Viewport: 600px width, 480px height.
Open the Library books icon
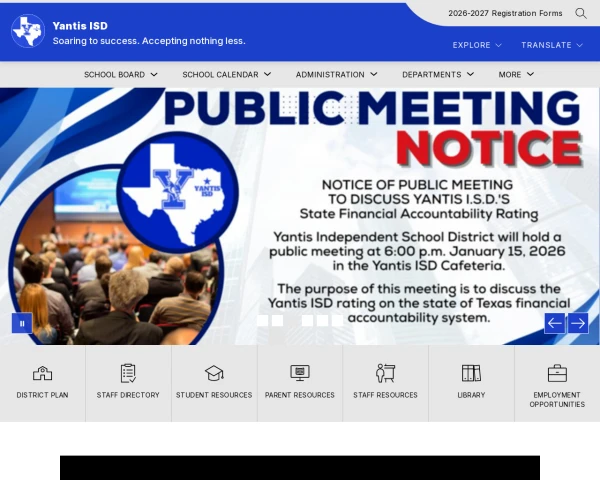pyautogui.click(x=471, y=373)
